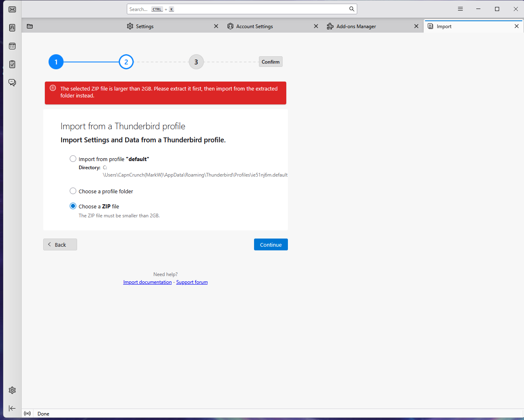The width and height of the screenshot is (524, 420).
Task: Open the Mail space icon
Action: (12, 9)
